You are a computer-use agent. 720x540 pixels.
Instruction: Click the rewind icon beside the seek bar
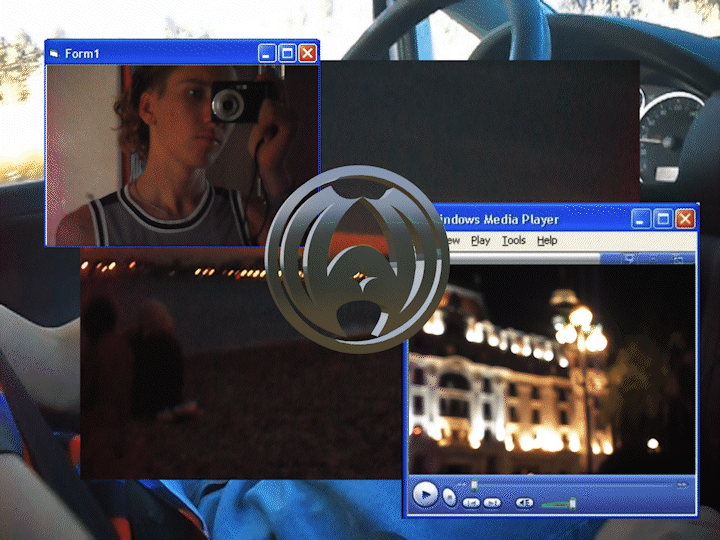[x=463, y=484]
